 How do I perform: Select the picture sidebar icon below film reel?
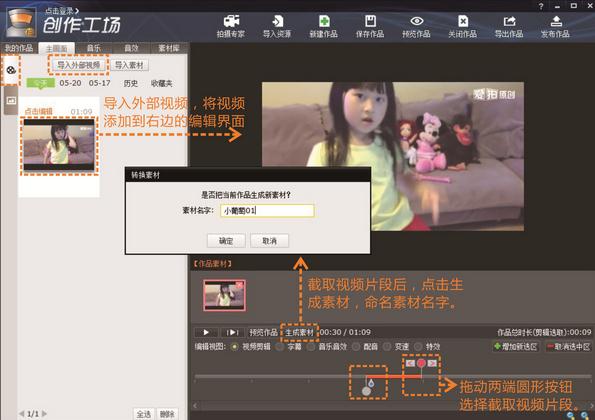[11, 100]
